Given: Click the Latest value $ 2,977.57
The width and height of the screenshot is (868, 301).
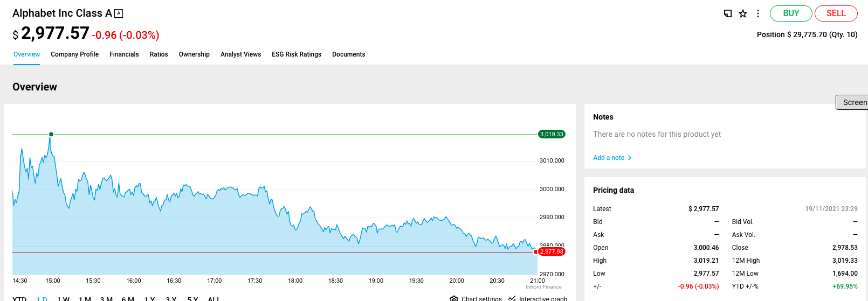Looking at the screenshot, I should pyautogui.click(x=704, y=209).
